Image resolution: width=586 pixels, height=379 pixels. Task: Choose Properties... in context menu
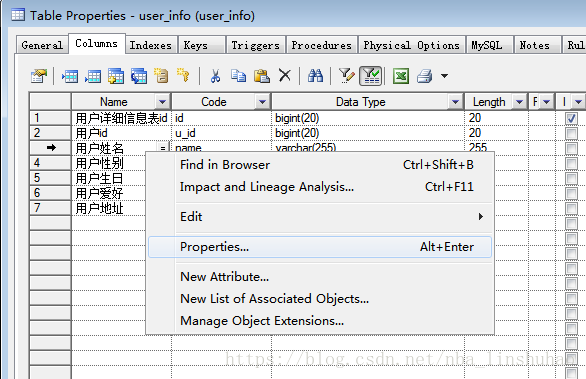[x=320, y=247]
